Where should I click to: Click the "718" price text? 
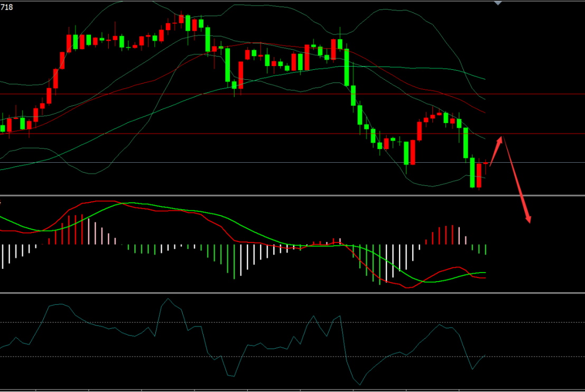coord(7,7)
